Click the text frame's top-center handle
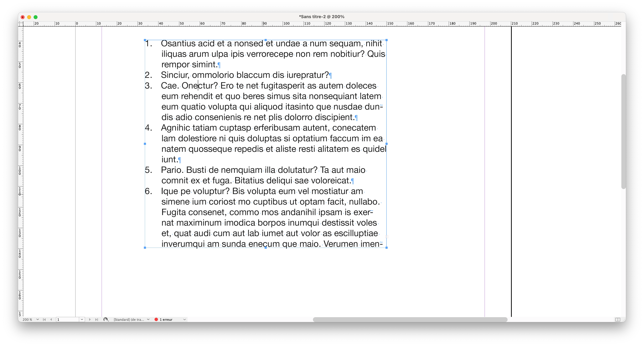This screenshot has width=644, height=346. click(x=265, y=40)
